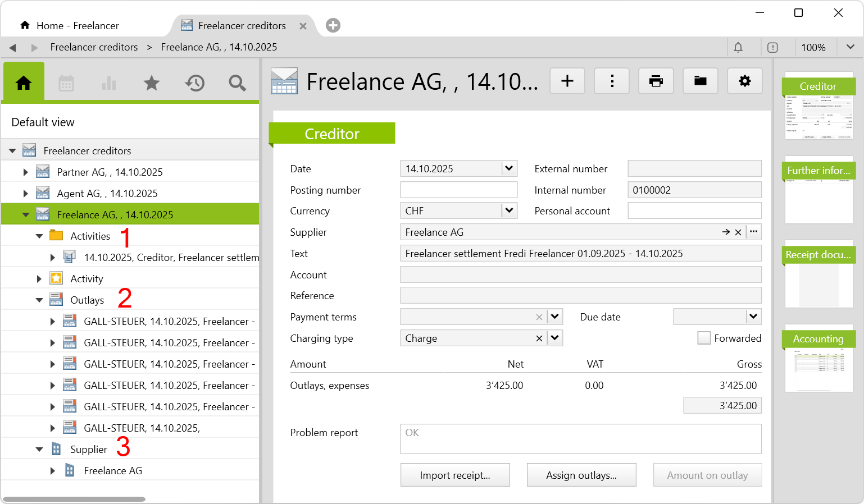
Task: Open the settings gear icon
Action: tap(744, 81)
